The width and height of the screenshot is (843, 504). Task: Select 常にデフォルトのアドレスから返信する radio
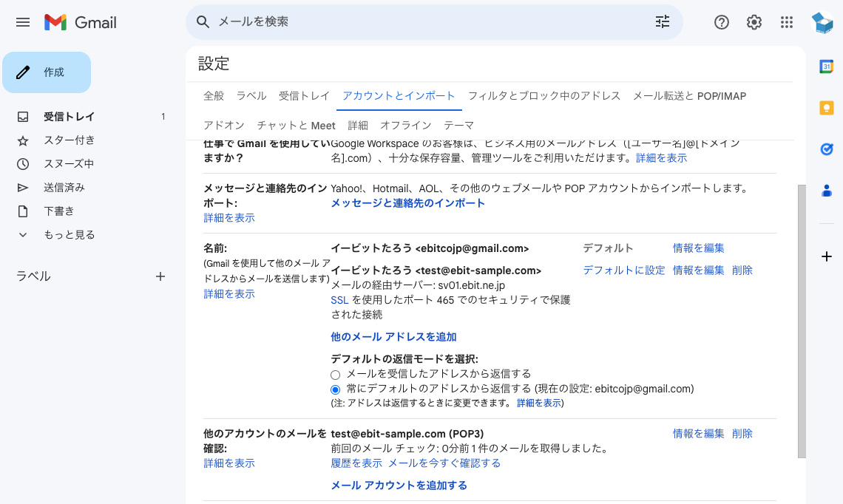click(336, 389)
